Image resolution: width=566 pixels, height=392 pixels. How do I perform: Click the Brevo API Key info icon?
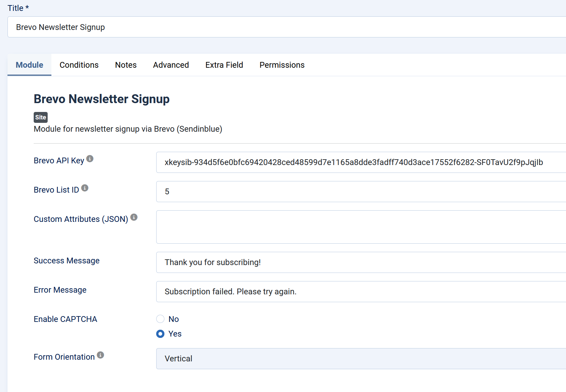pyautogui.click(x=90, y=159)
